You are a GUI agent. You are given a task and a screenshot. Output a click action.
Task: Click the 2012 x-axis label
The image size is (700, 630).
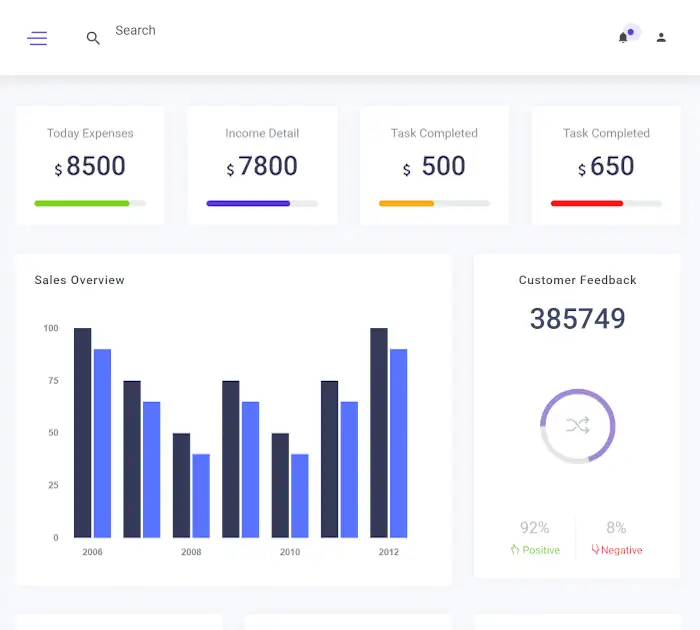point(388,552)
